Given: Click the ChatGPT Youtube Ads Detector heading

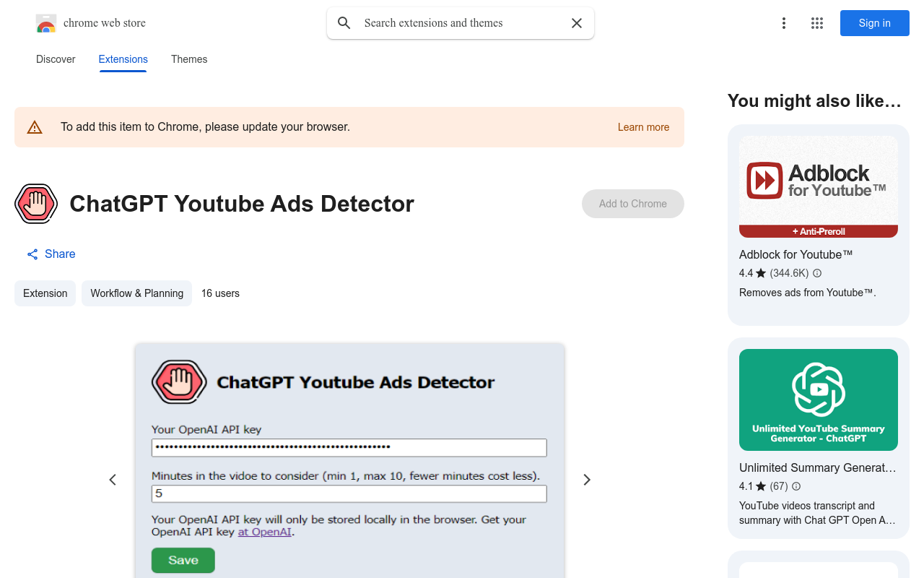Looking at the screenshot, I should (x=242, y=204).
